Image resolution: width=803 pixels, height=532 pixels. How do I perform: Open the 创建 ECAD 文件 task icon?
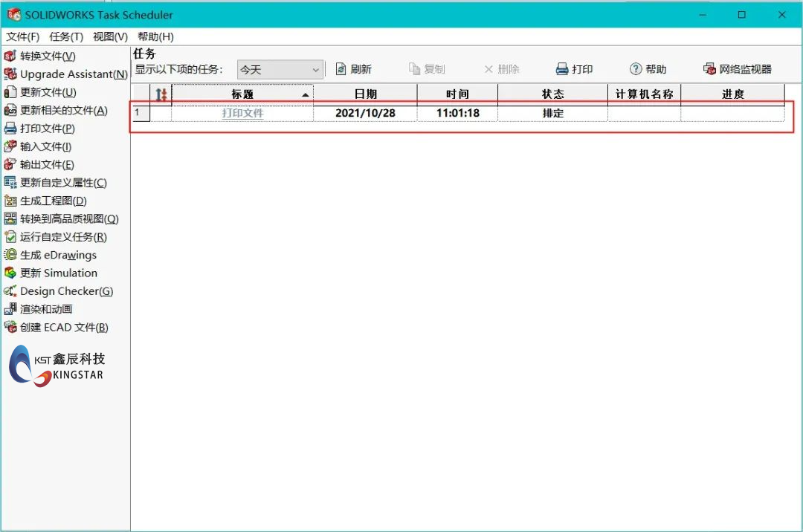pyautogui.click(x=10, y=327)
